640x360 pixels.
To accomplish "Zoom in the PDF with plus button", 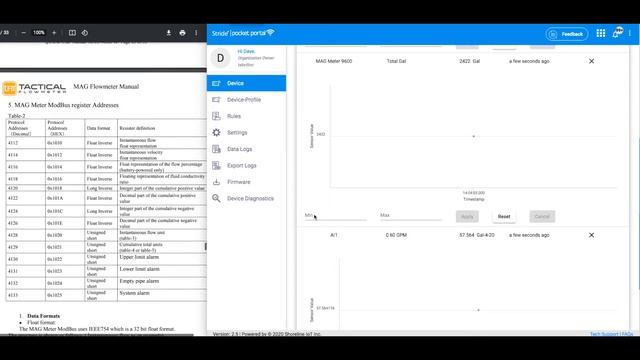I will click(x=54, y=33).
